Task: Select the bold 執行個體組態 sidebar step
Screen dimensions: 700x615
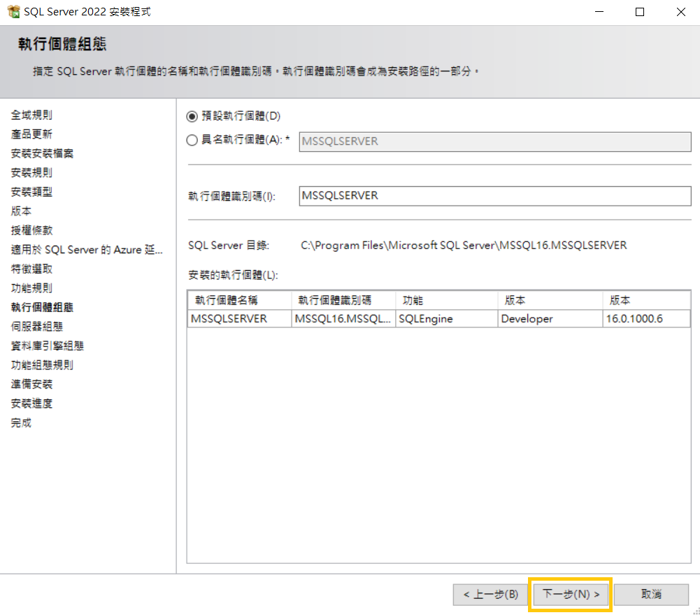Action: coord(42,307)
